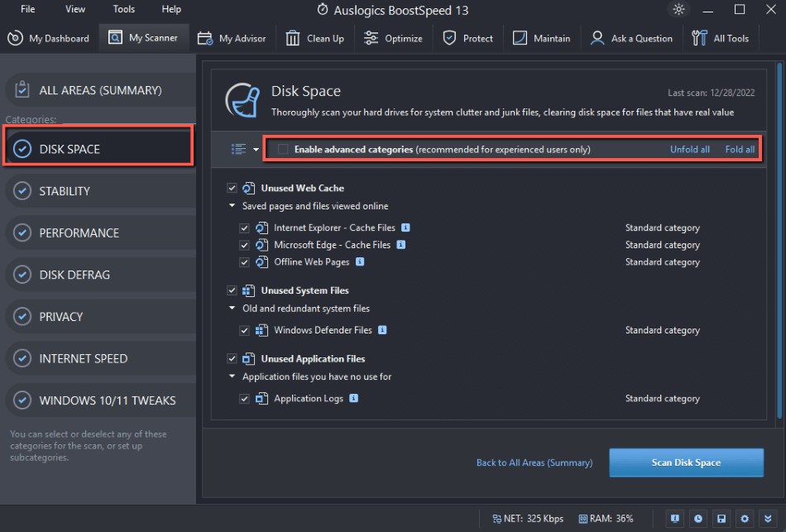
Task: Uncheck the Unused Web Cache checkbox
Action: (x=232, y=188)
